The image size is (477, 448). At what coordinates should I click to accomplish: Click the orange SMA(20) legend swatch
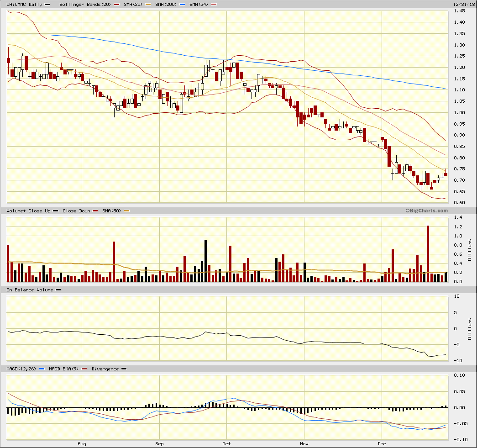click(148, 5)
